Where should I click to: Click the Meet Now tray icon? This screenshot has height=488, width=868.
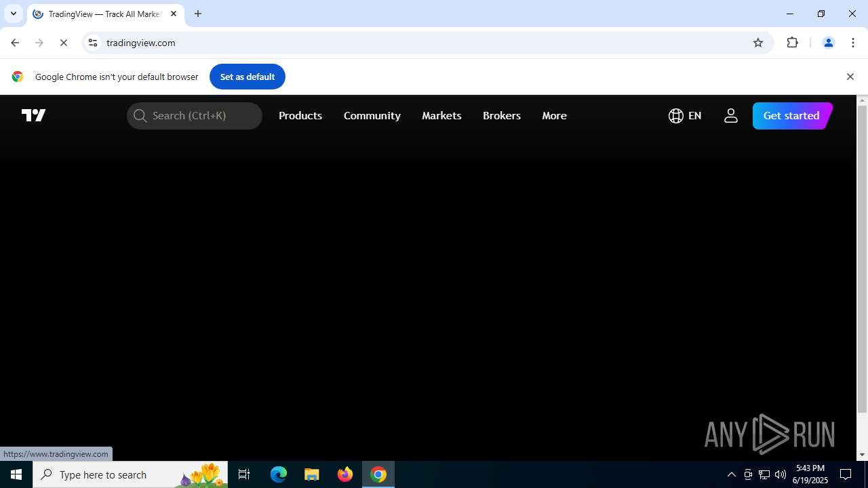click(748, 474)
